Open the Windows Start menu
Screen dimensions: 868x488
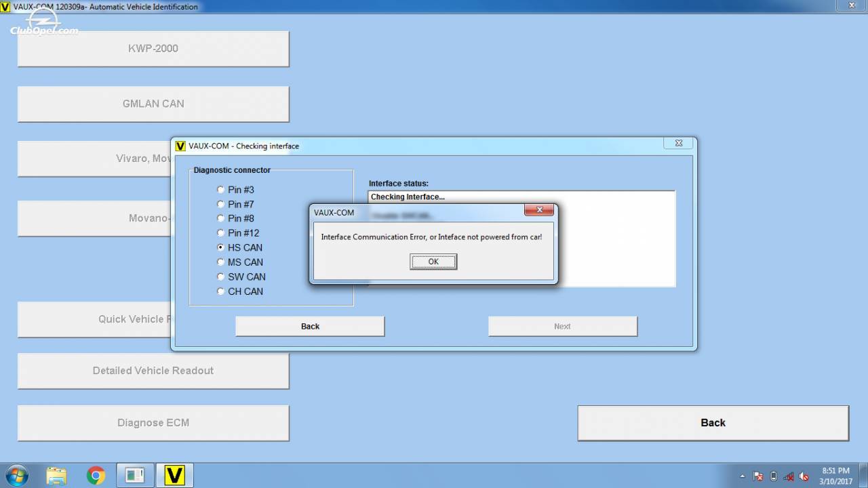coord(16,475)
